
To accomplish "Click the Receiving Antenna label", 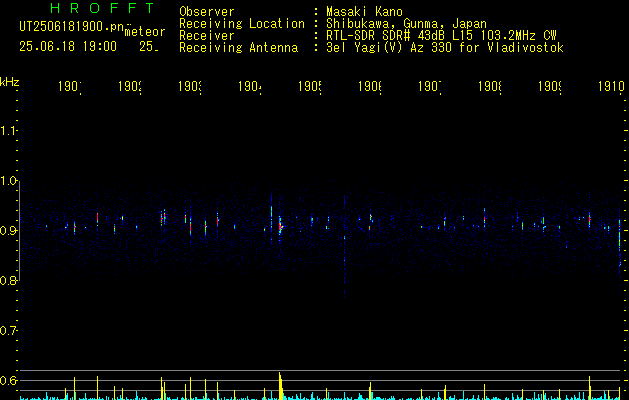I will pyautogui.click(x=238, y=48).
